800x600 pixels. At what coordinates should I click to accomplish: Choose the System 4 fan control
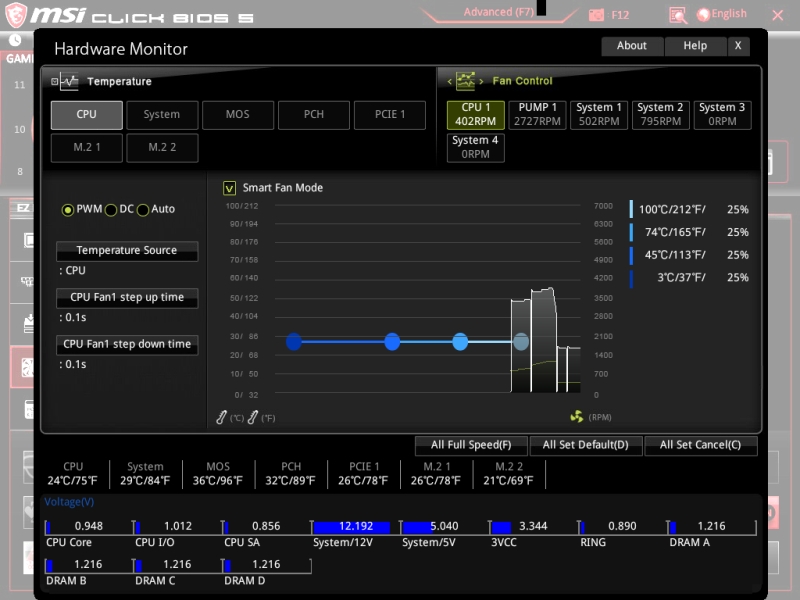click(476, 147)
